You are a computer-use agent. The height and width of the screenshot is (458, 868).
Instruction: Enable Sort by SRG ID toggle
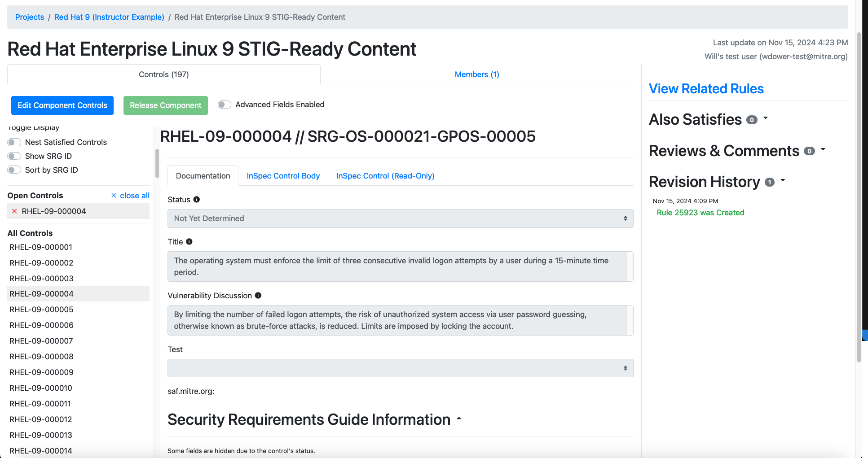pyautogui.click(x=14, y=170)
